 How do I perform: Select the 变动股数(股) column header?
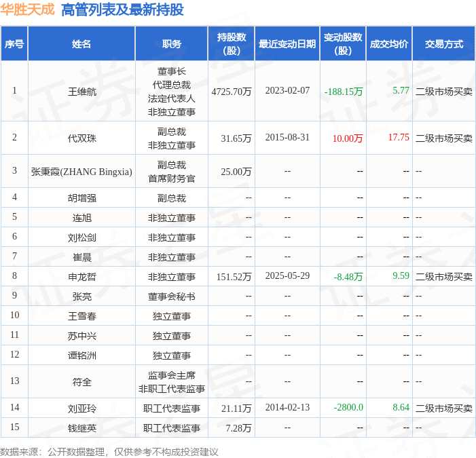(343, 44)
